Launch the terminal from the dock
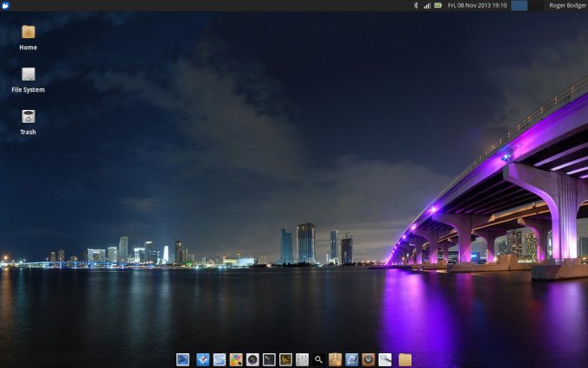 click(x=269, y=359)
